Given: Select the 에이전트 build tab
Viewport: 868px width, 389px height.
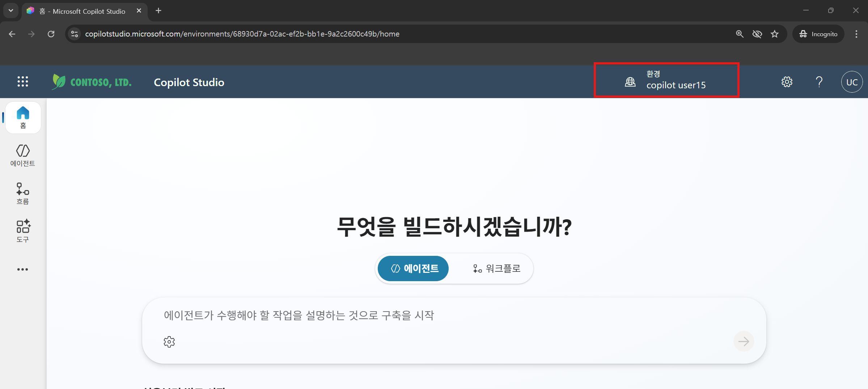Looking at the screenshot, I should (413, 269).
